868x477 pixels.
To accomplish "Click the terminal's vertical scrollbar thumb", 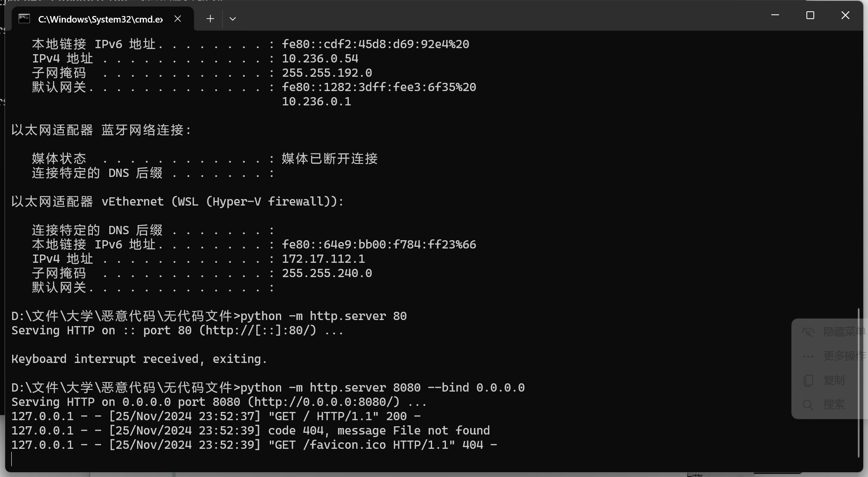I will pos(858,382).
